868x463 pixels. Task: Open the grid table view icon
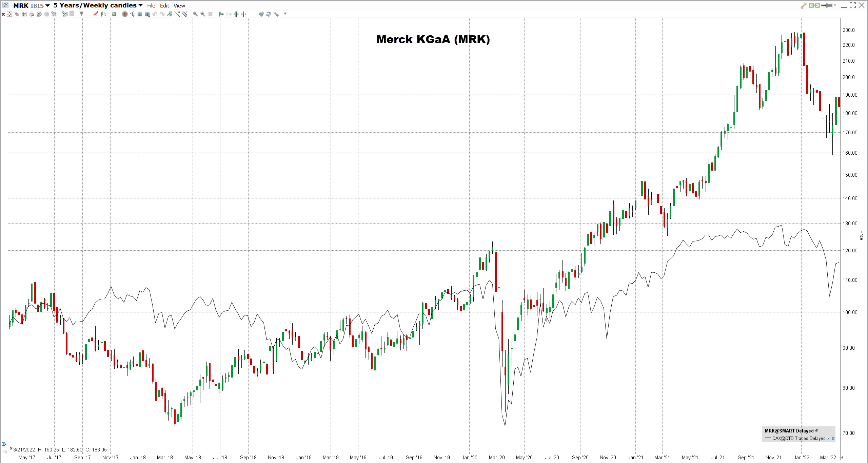pyautogui.click(x=24, y=14)
